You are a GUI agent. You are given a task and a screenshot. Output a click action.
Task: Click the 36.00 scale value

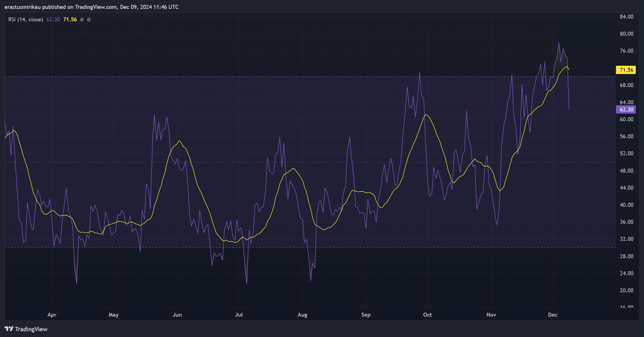pos(627,222)
